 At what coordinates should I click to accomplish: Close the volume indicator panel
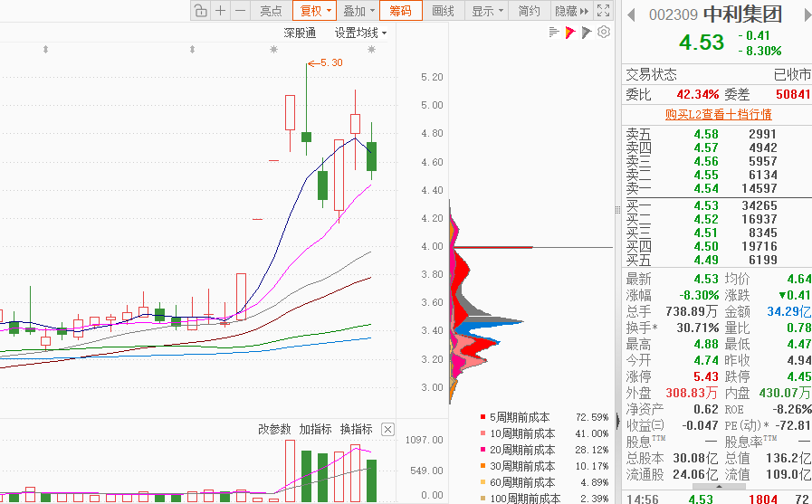pos(387,429)
